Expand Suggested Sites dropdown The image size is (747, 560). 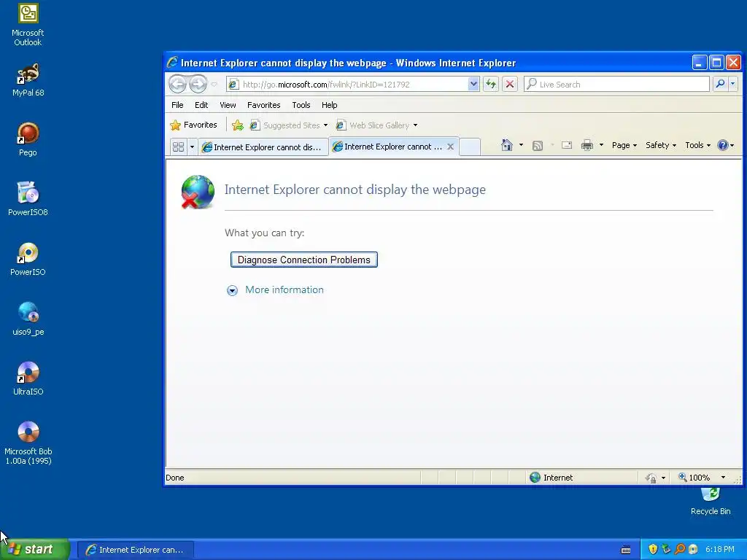coord(325,125)
